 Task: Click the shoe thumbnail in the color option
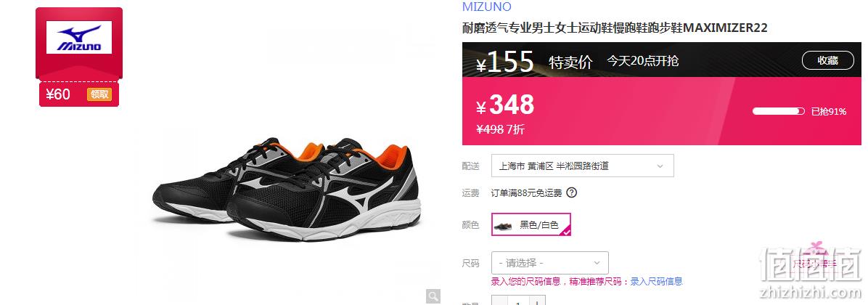point(503,224)
